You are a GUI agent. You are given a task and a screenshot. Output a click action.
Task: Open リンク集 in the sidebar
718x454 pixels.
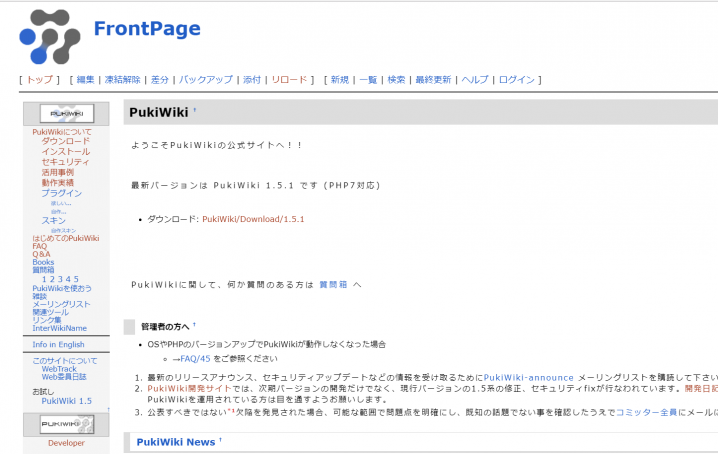click(x=47, y=320)
